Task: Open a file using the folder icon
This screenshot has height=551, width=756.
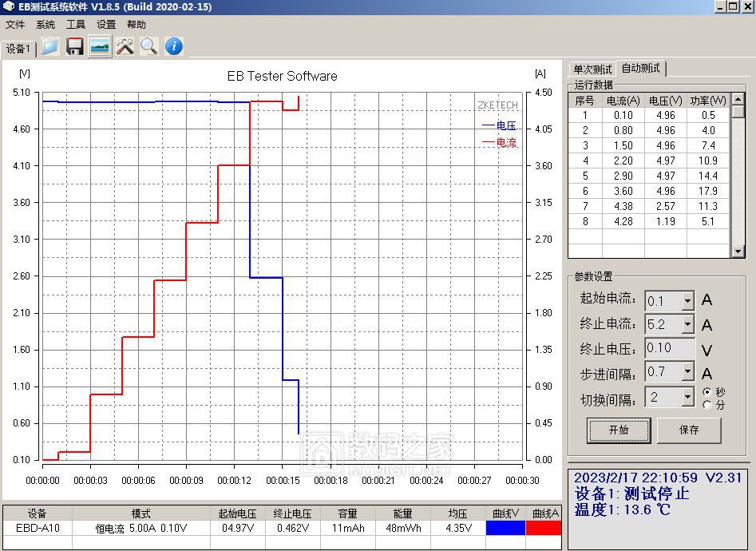Action: [49, 46]
